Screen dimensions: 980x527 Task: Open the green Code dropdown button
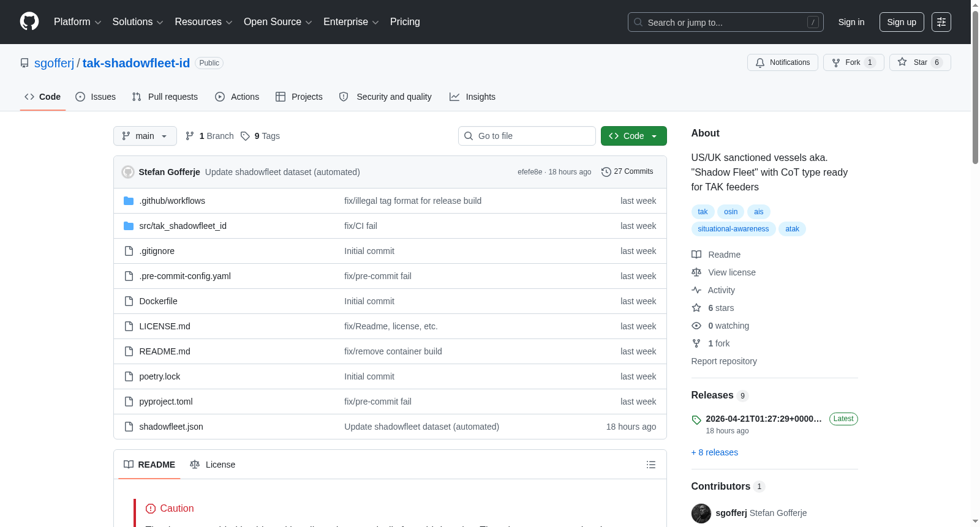pos(634,136)
